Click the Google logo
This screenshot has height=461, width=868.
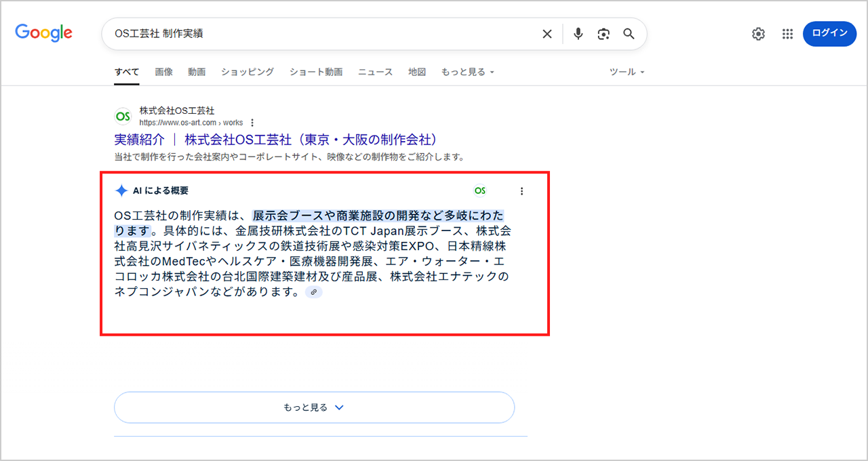click(43, 33)
